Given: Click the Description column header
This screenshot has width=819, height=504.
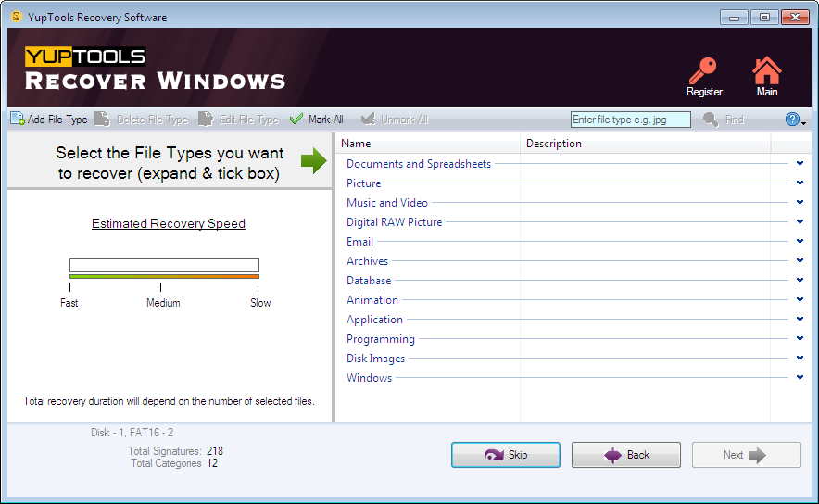Looking at the screenshot, I should [646, 143].
